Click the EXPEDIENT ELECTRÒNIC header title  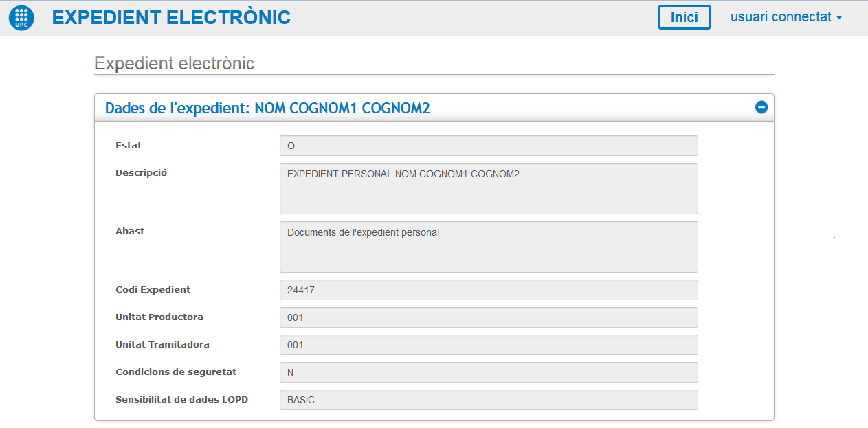pos(171,18)
